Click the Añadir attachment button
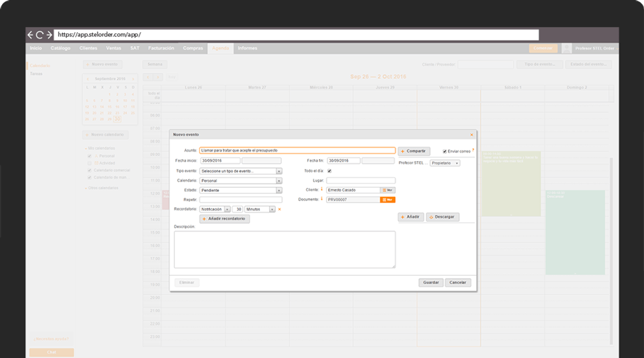Screen dimensions: 644x358 coord(411,217)
